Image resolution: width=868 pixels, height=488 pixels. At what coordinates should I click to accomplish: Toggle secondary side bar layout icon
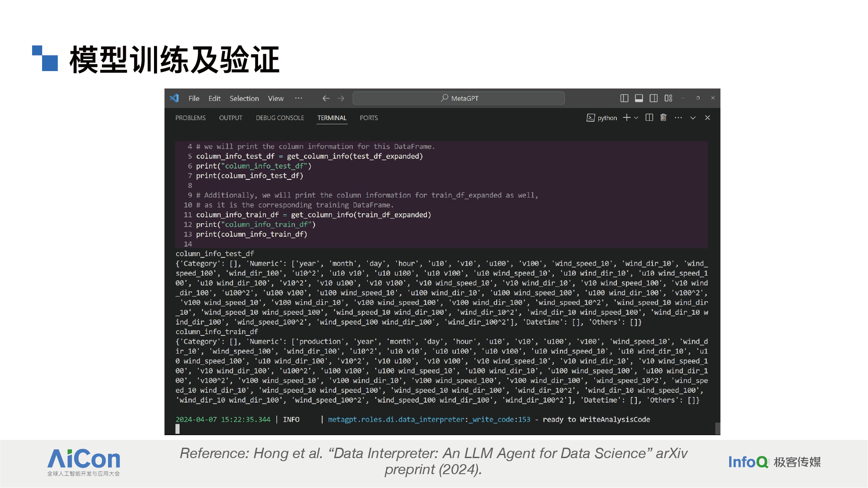(654, 98)
